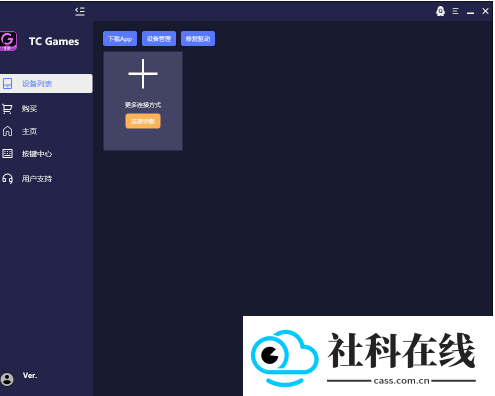Screen dimensions: 495x396
Task: Select 设备列表 in the sidebar
Action: 46,83
